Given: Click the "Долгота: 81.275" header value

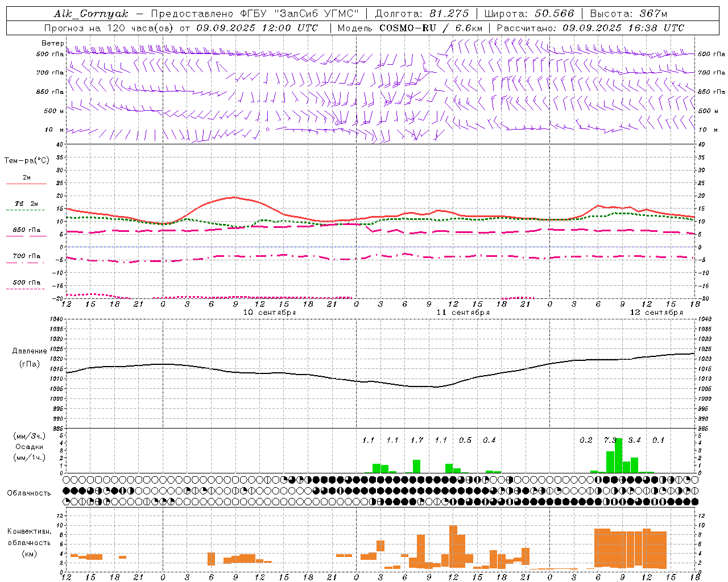Looking at the screenshot, I should (422, 14).
